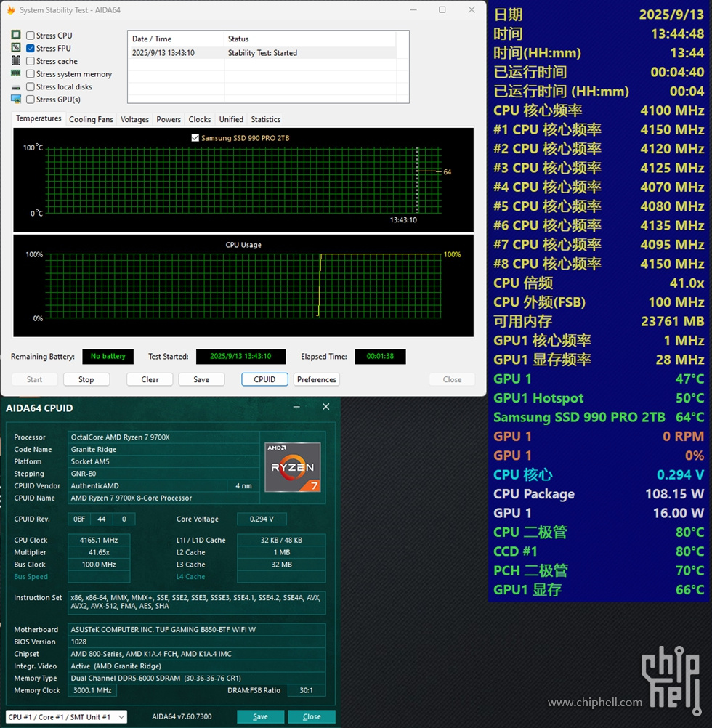Enable the Stress system memory checkbox
712x728 pixels.
click(31, 74)
